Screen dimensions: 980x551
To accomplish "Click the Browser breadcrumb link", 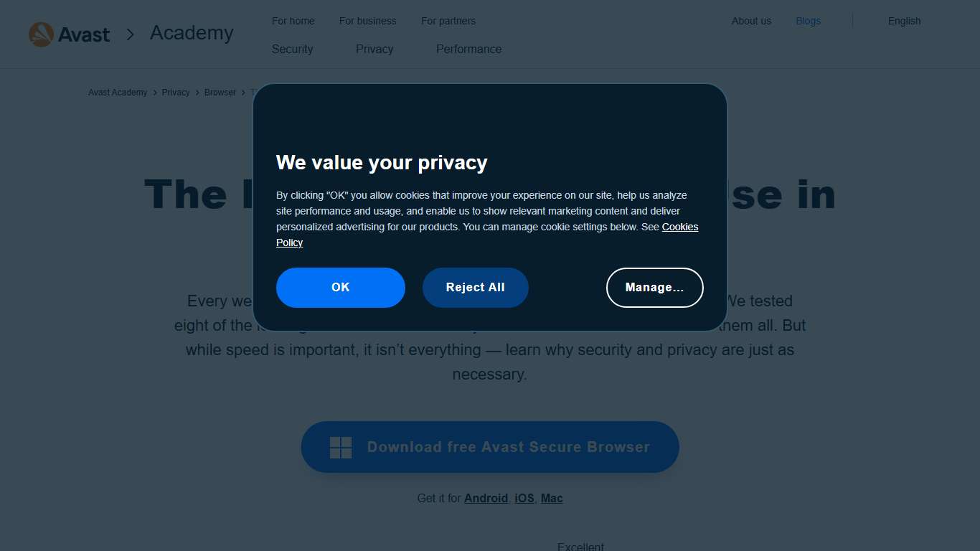I will 220,93.
